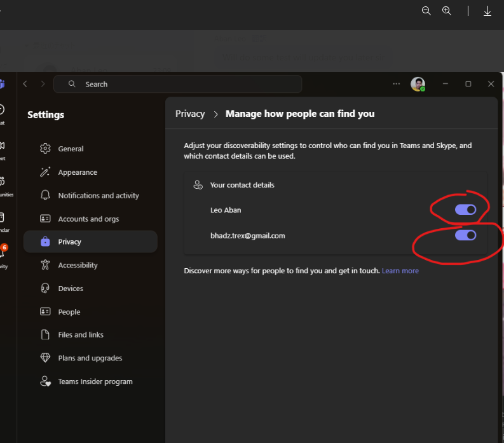Open the three-dot more options menu
Viewport: 504px width, 443px height.
(397, 84)
